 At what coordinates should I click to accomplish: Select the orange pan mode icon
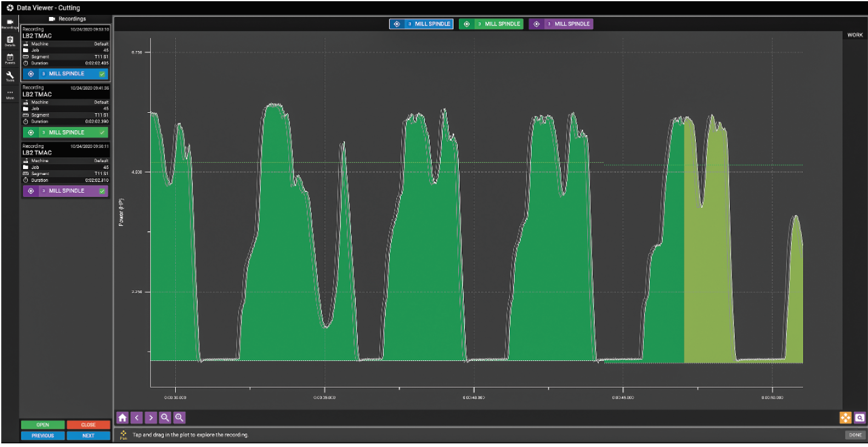coord(846,417)
